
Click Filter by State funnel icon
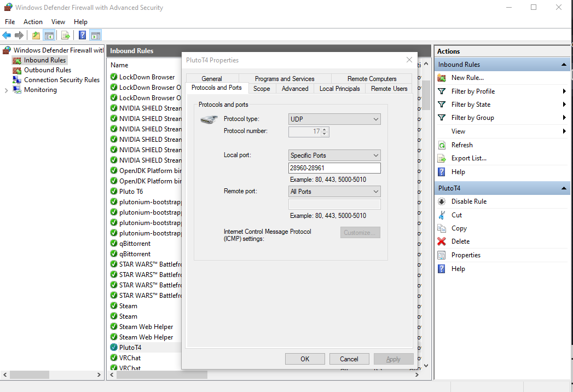pyautogui.click(x=442, y=105)
